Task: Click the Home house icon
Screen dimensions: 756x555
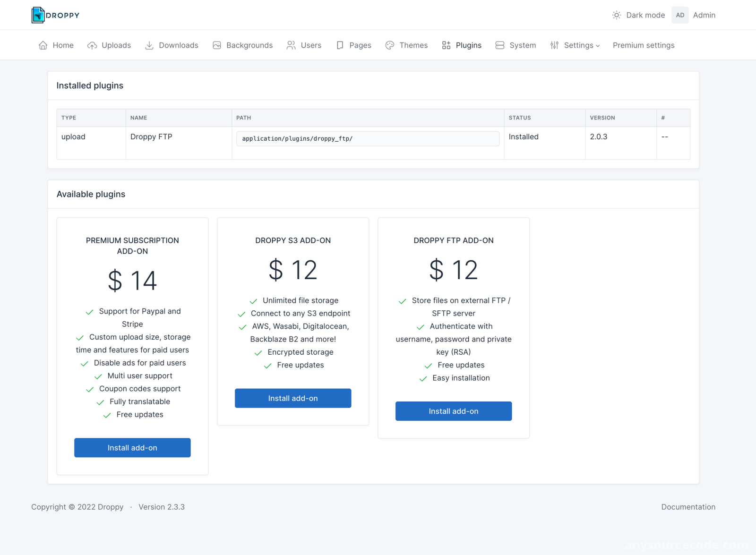Action: point(43,45)
